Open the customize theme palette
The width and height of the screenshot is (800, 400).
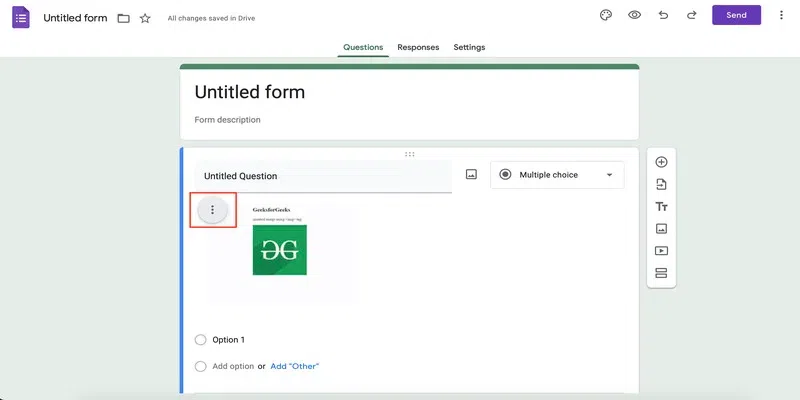tap(606, 15)
